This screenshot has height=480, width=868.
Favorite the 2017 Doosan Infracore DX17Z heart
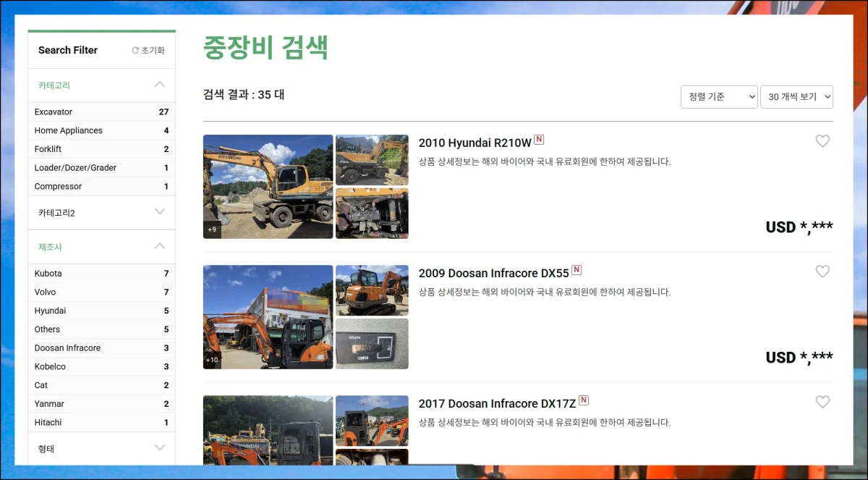pyautogui.click(x=822, y=402)
